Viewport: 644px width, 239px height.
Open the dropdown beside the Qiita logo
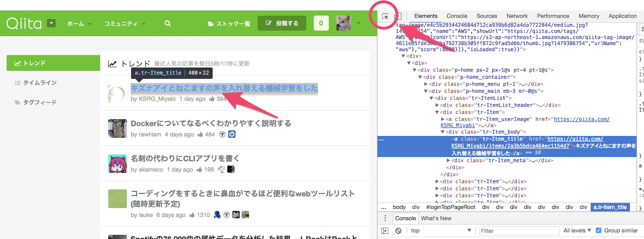pyautogui.click(x=51, y=23)
